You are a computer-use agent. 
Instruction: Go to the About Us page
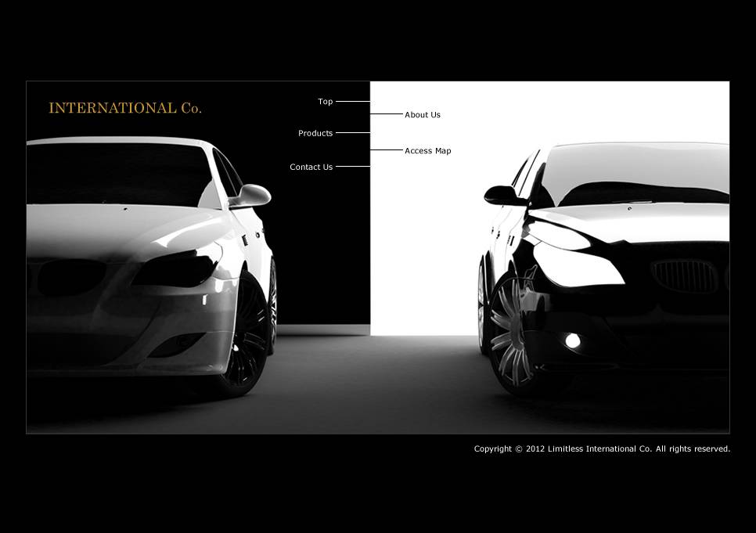pos(423,115)
